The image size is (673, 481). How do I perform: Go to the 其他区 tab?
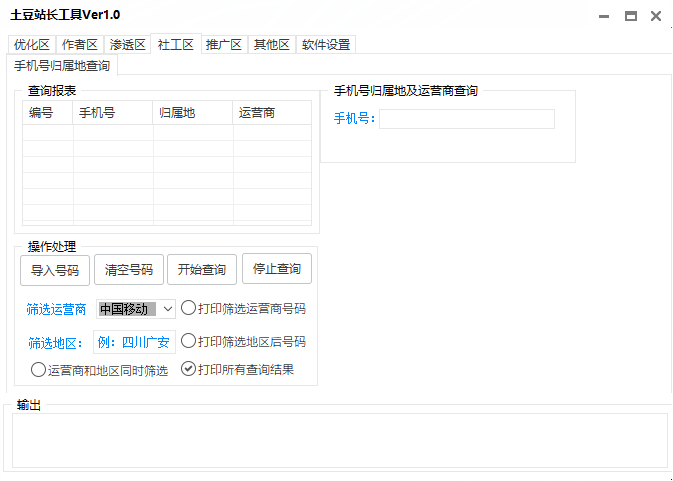pos(271,45)
